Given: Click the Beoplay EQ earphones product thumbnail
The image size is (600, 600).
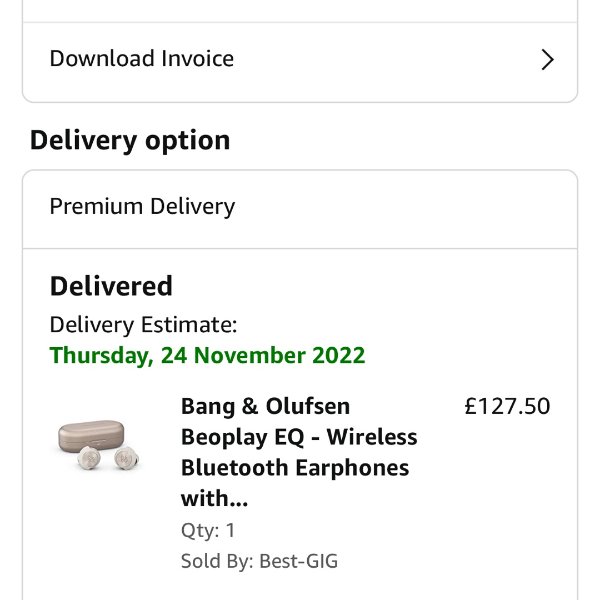Looking at the screenshot, I should coord(97,442).
